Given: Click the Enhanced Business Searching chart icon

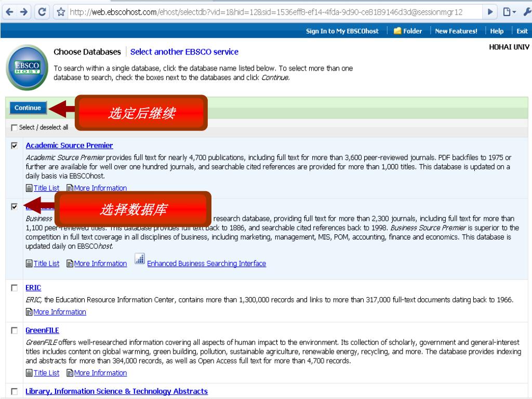Looking at the screenshot, I should coord(139,259).
